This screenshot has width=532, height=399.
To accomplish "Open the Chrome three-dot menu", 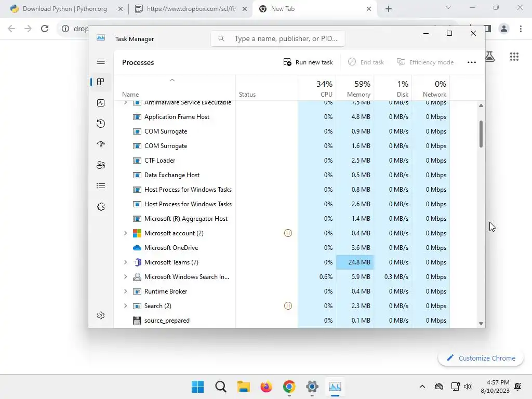I will [521, 29].
